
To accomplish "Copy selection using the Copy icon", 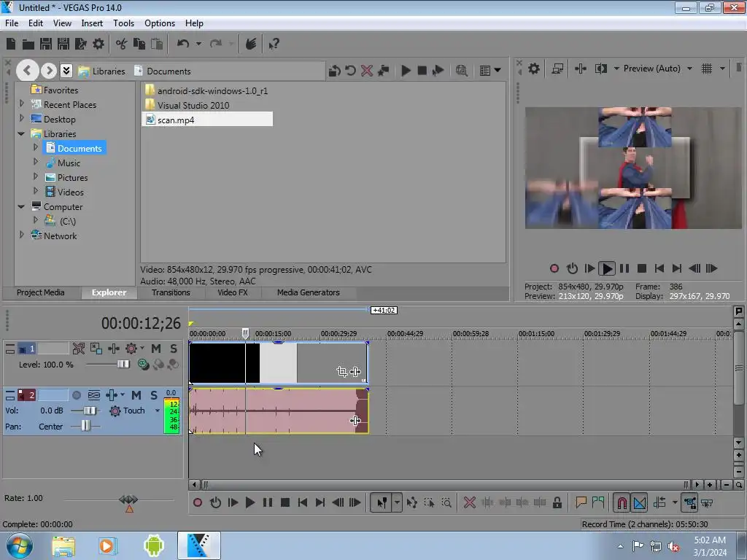I will [139, 44].
